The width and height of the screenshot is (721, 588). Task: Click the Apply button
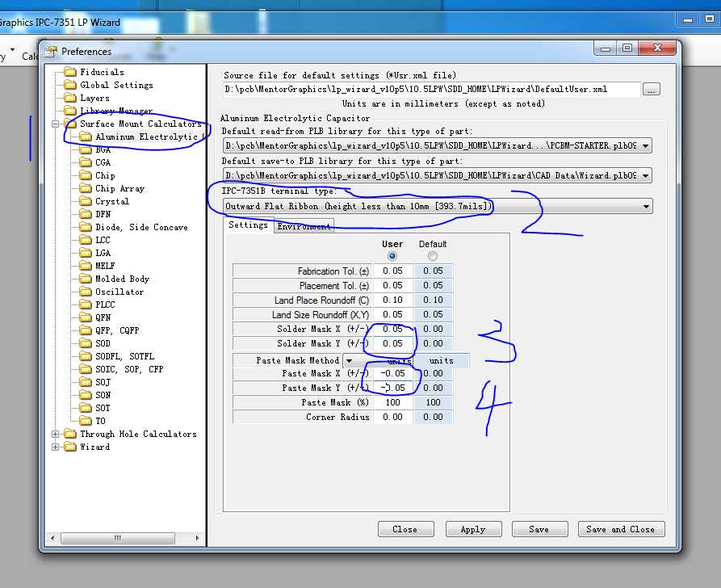(473, 529)
